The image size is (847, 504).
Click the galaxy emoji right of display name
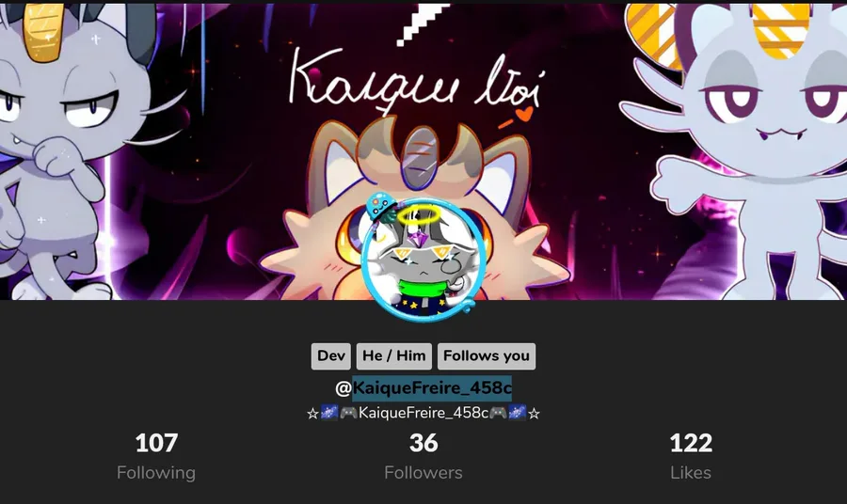click(x=517, y=413)
